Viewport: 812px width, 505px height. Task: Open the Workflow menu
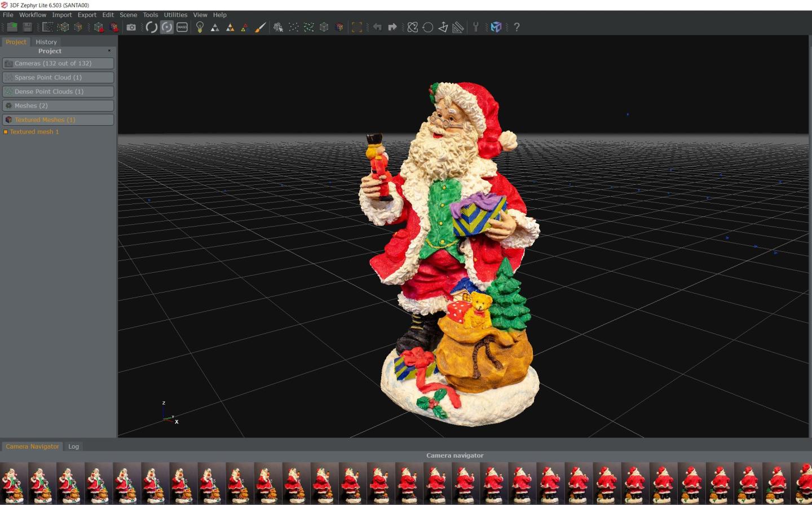tap(33, 15)
